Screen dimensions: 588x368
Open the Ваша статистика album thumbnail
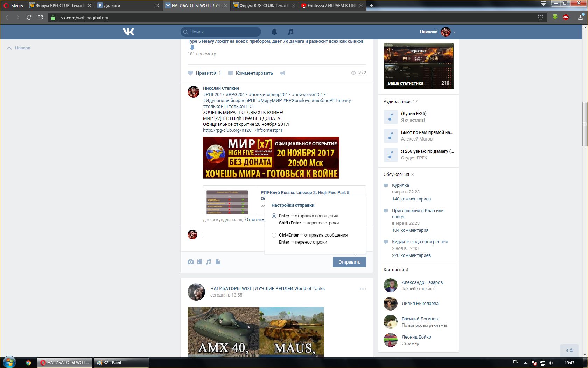click(419, 66)
